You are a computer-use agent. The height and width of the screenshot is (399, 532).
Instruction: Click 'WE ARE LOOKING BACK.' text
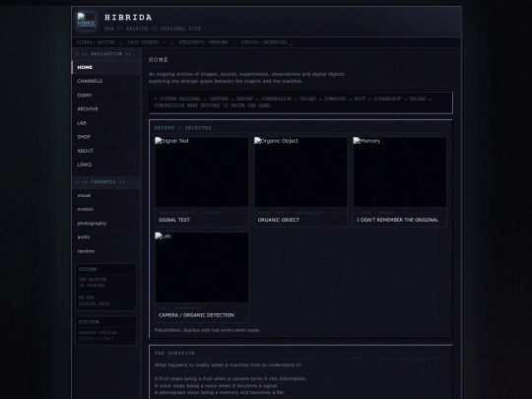point(95,300)
